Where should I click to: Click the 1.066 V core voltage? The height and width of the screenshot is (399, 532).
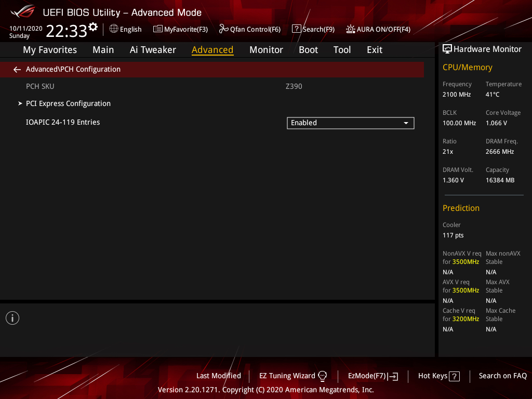[x=496, y=123]
